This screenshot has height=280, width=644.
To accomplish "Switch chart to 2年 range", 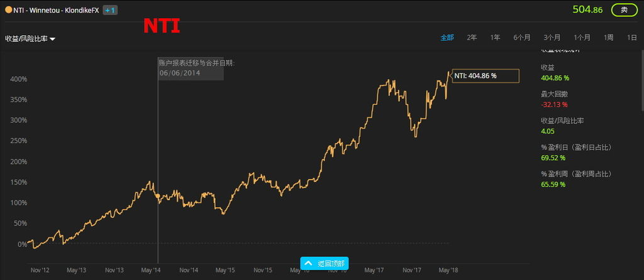I will tap(472, 38).
